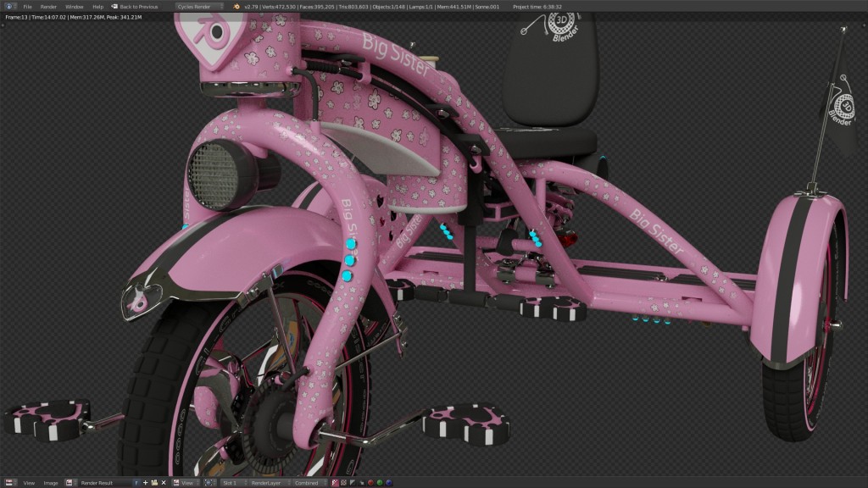Toggle the fake user F button for Render Result
Screen dimensions: 868x488
(x=137, y=481)
